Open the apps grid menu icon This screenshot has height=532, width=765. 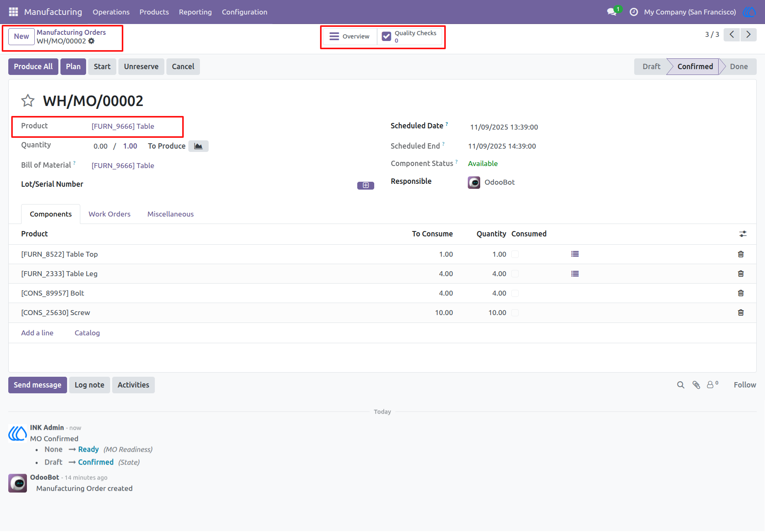coord(13,12)
